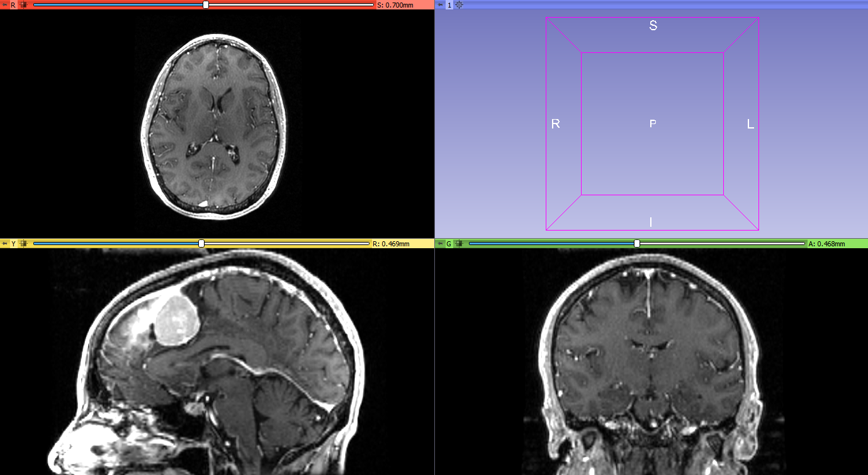Open the Red slice view pin menu

tap(4, 4)
